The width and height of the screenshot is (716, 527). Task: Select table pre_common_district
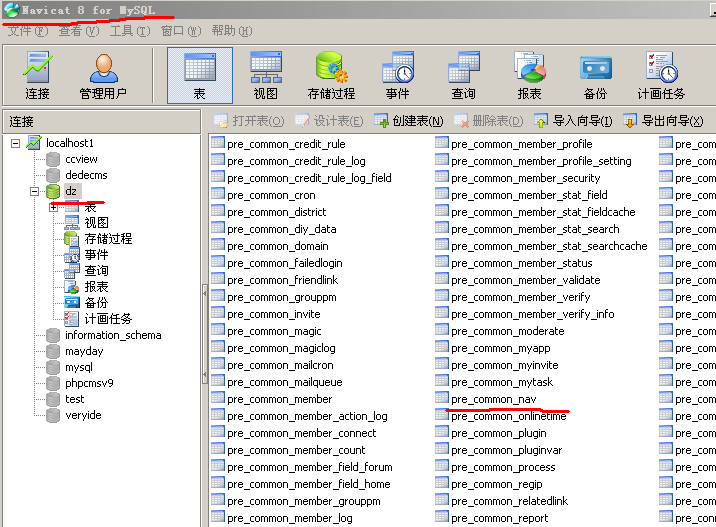[277, 212]
